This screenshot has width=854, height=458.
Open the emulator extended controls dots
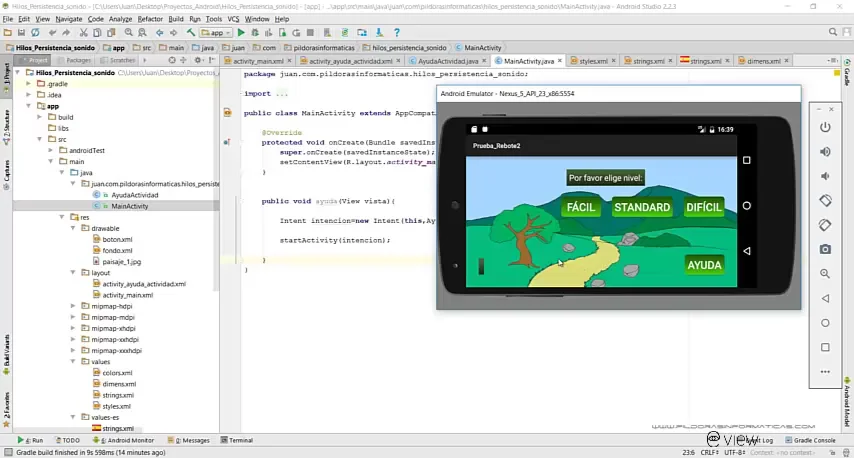tap(825, 372)
